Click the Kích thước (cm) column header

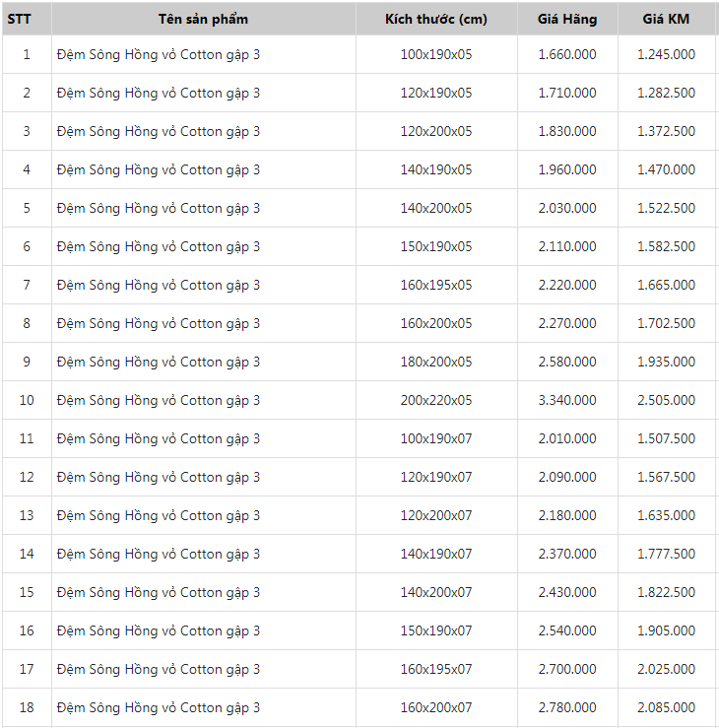tap(435, 19)
